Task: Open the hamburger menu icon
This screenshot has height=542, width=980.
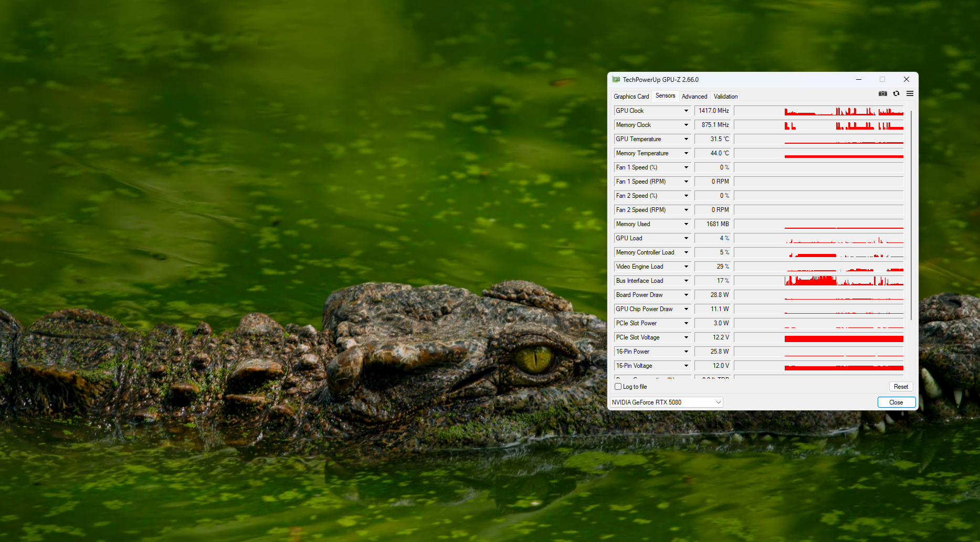Action: click(x=910, y=94)
